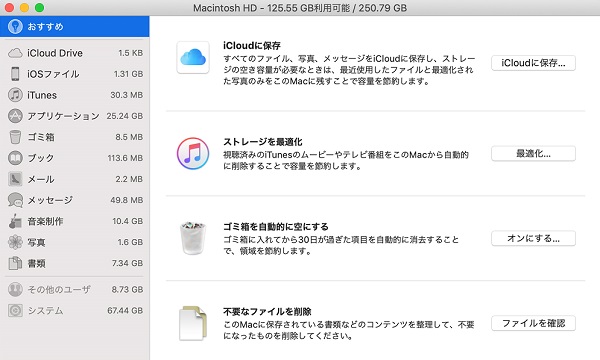Select メッセージ in the sidebar
Viewport: 600px width, 360px height.
click(x=75, y=200)
